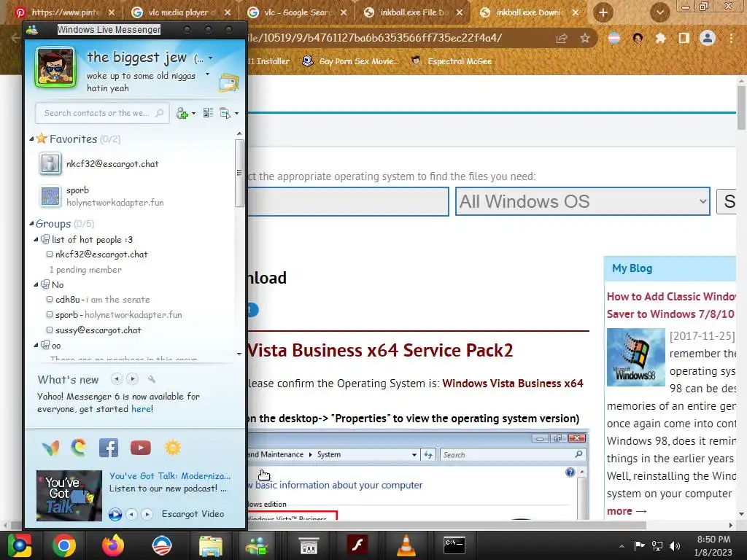Click the MSN butterfly icon

[51, 448]
